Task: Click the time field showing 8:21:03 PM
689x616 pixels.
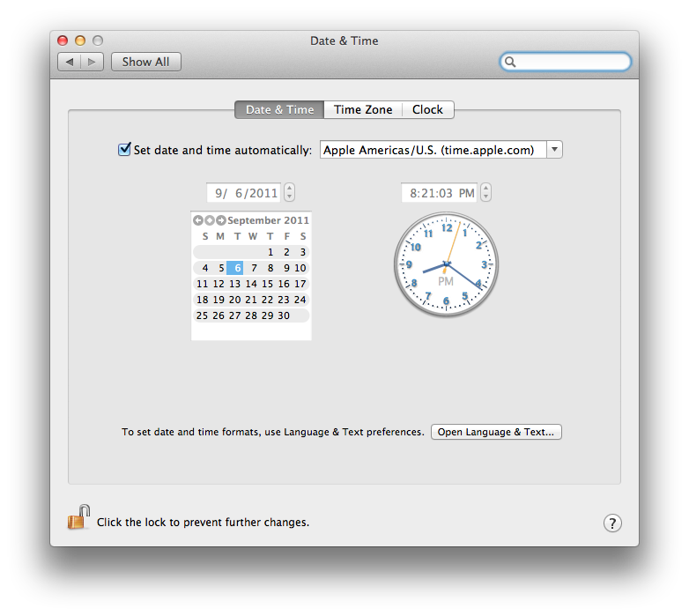Action: tap(440, 193)
